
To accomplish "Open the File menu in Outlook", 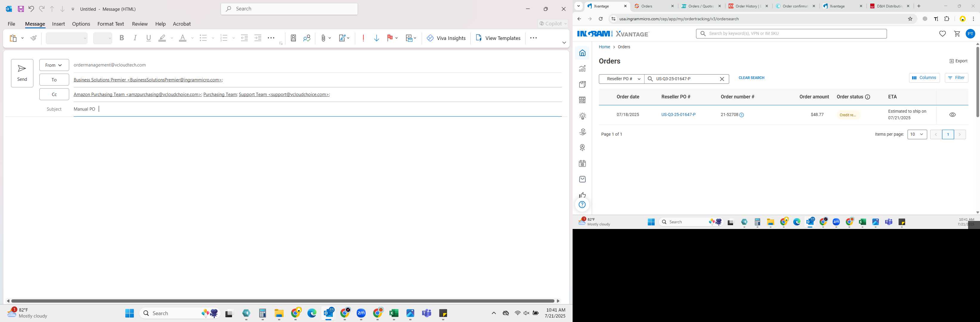I will tap(11, 24).
